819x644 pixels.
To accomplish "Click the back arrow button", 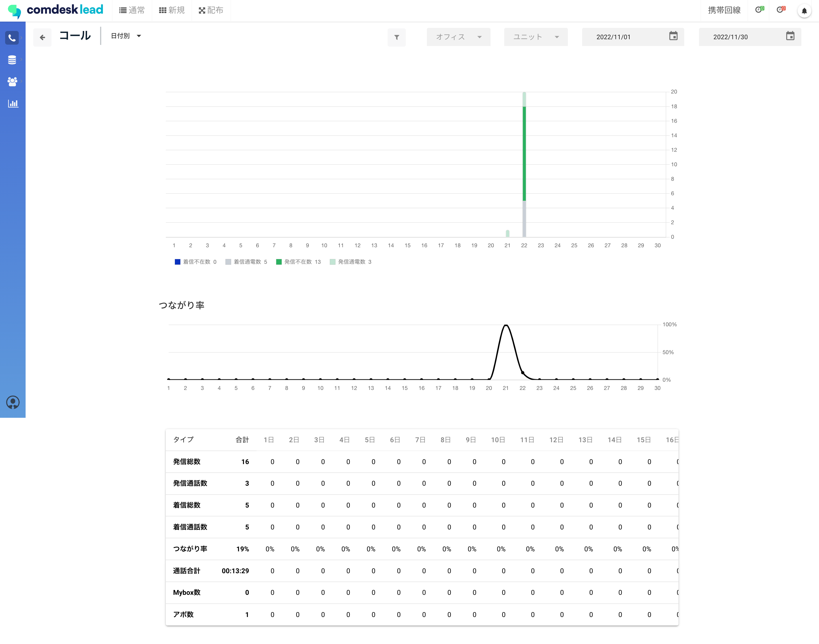I will pos(42,37).
